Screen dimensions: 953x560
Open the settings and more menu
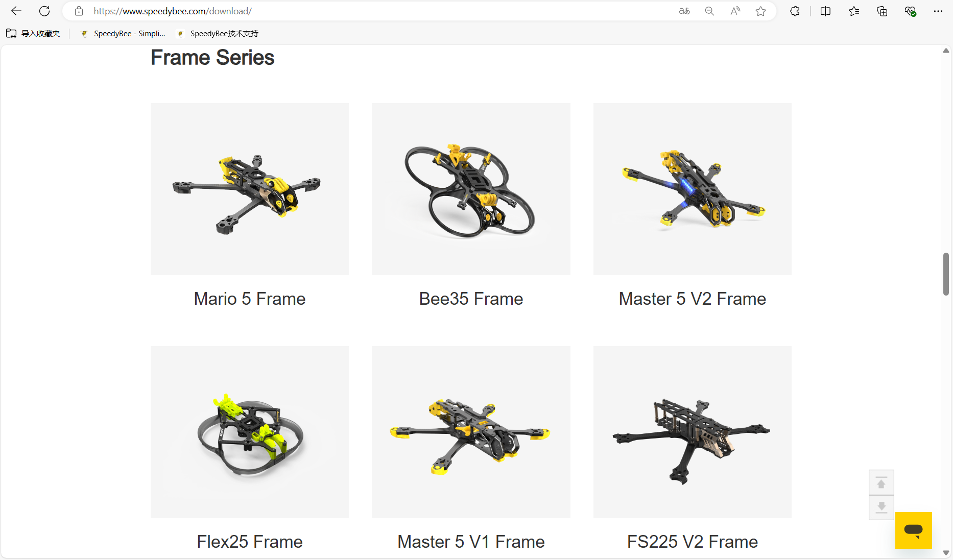938,11
